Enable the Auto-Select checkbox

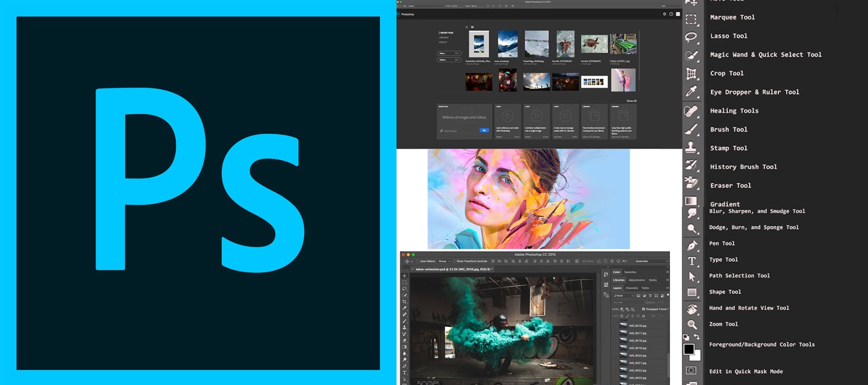coord(418,261)
